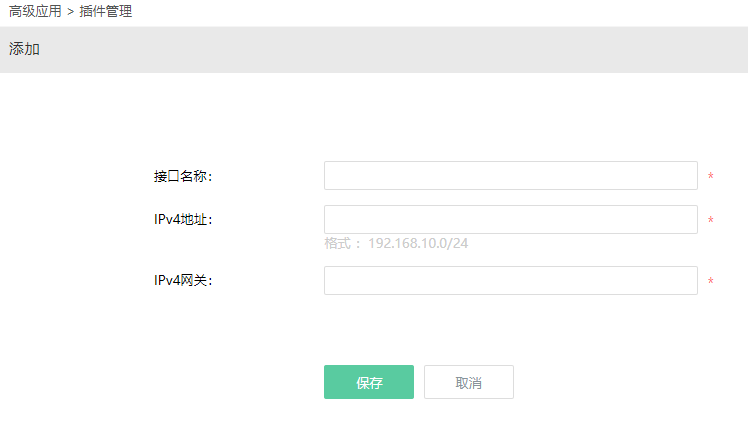Image resolution: width=748 pixels, height=425 pixels.
Task: Click the 192.168.10.0/24 example hint text
Action: [418, 243]
